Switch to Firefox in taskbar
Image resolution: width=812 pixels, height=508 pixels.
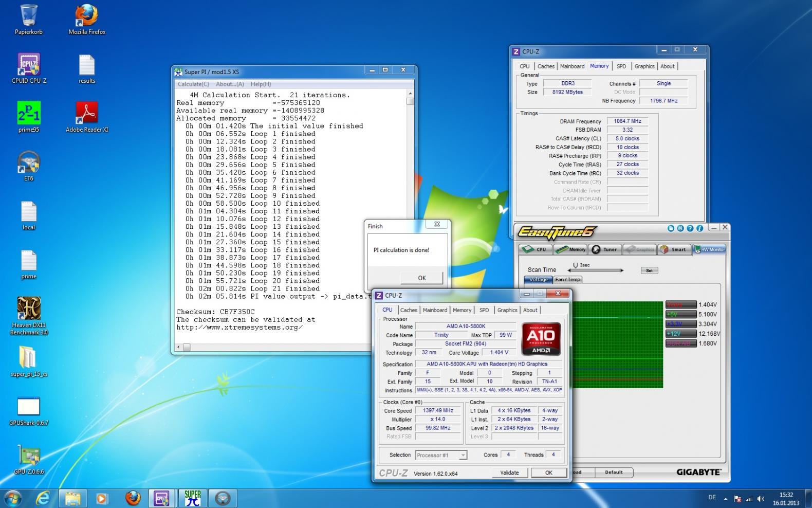tap(133, 498)
